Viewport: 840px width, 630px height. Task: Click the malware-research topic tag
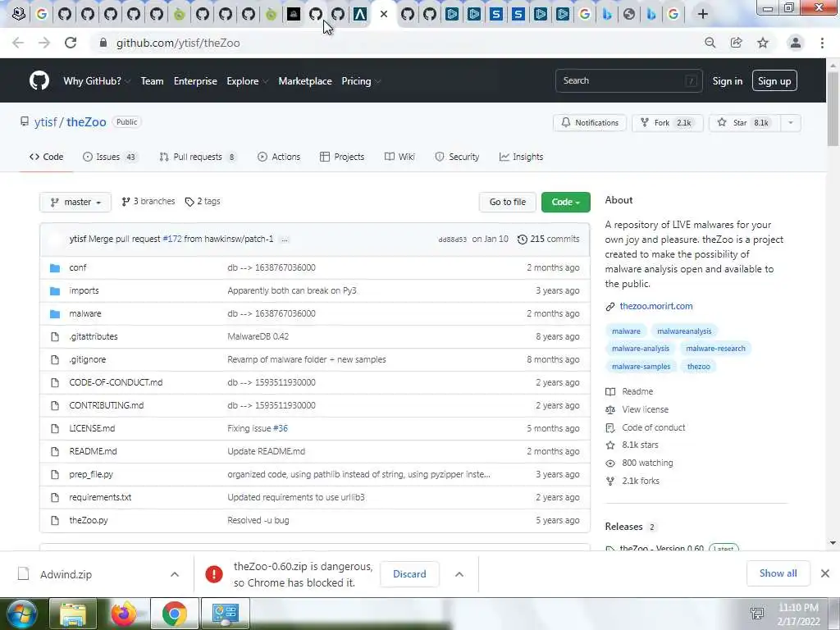[x=715, y=349]
